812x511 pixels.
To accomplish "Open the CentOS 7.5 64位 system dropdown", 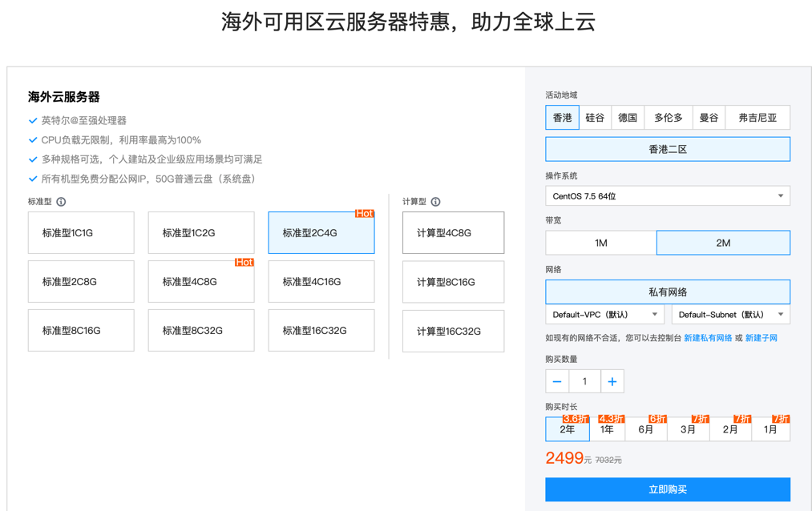I will coord(667,196).
